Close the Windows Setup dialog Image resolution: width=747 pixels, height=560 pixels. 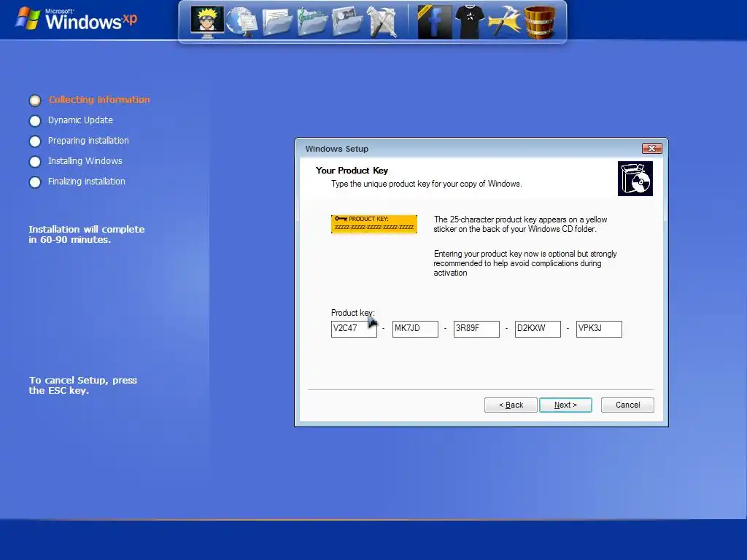point(651,149)
